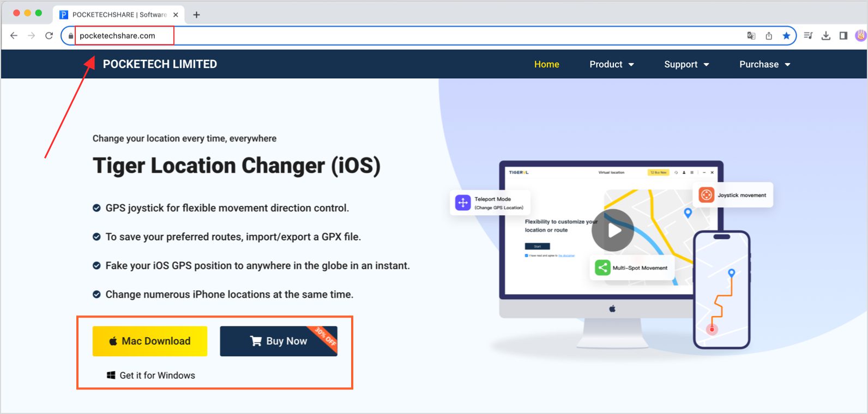This screenshot has width=868, height=414.
Task: Click the browser back arrow
Action: coord(14,35)
